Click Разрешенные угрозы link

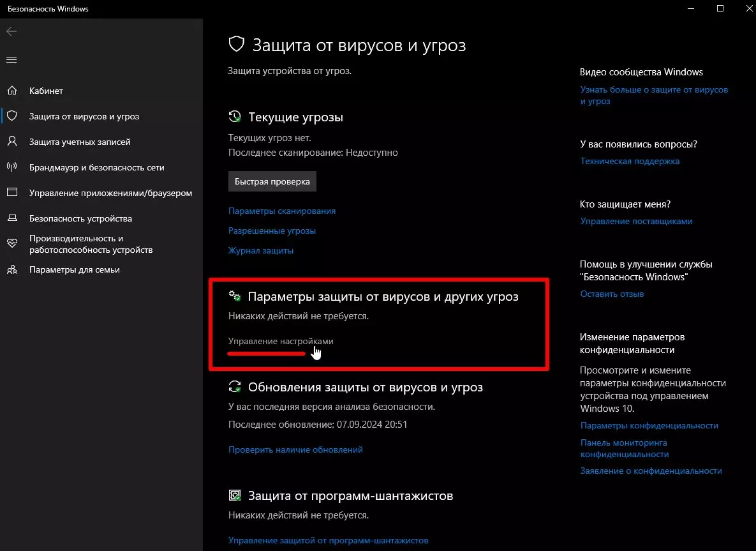[272, 230]
